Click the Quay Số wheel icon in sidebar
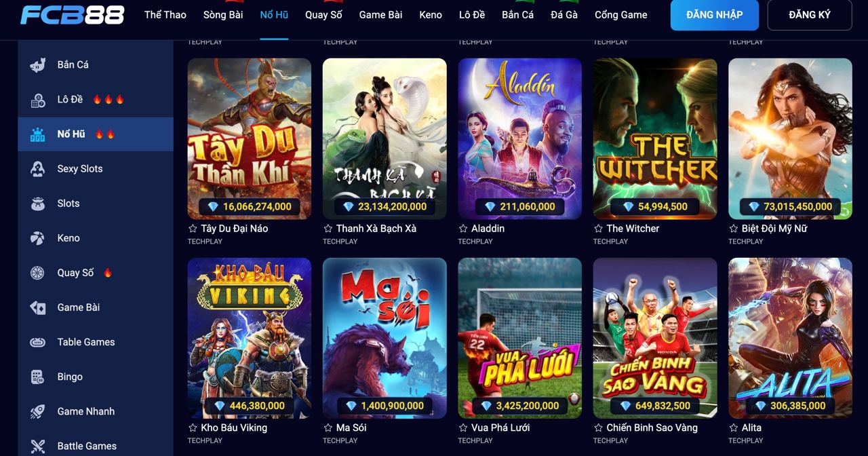Viewport: 868px width, 456px height. coord(38,273)
